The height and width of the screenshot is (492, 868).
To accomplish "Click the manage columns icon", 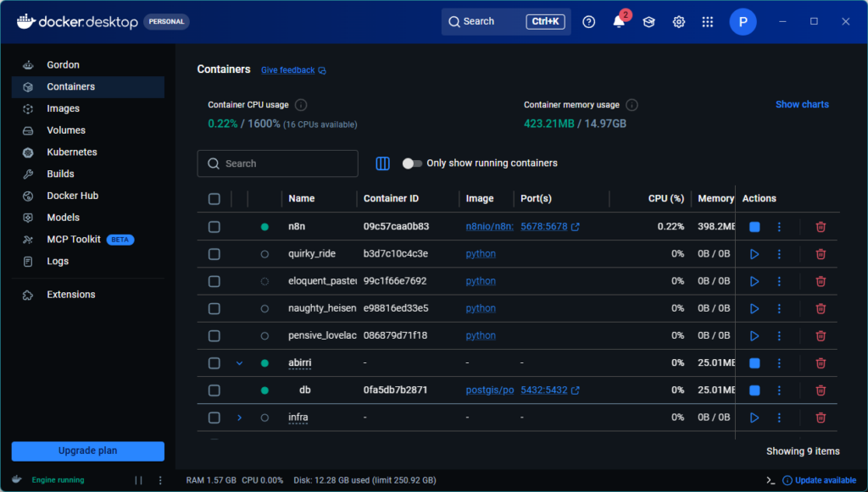I will (382, 163).
